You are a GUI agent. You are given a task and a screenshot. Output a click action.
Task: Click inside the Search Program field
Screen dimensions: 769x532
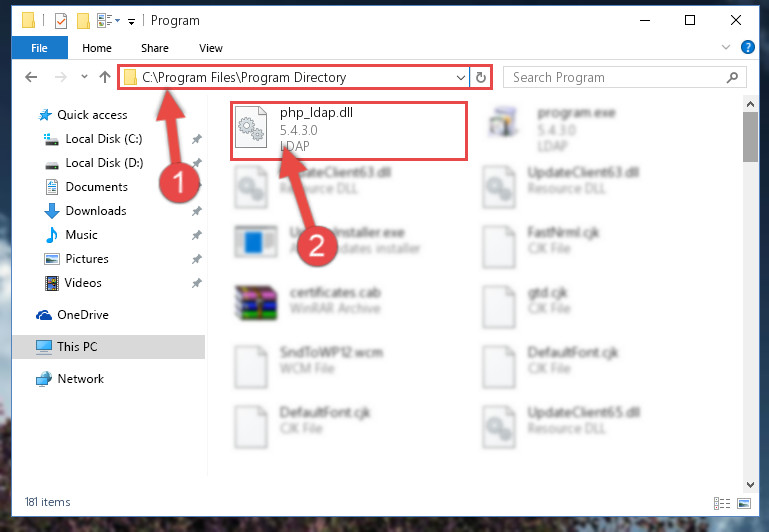point(615,77)
